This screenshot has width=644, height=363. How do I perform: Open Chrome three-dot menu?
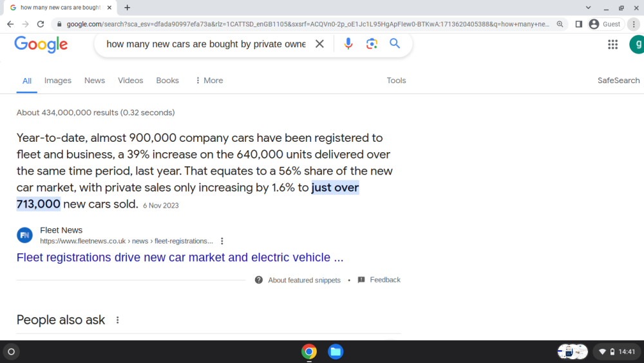click(634, 25)
